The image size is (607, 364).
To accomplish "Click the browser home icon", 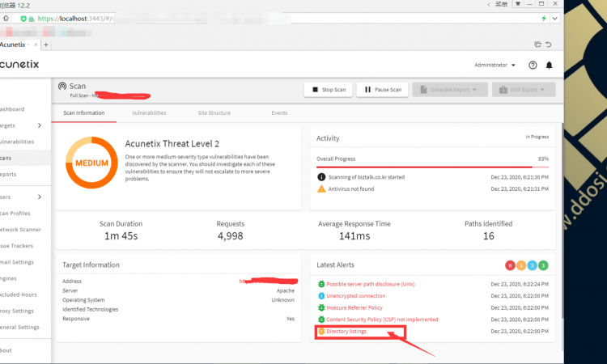I will pos(6,18).
